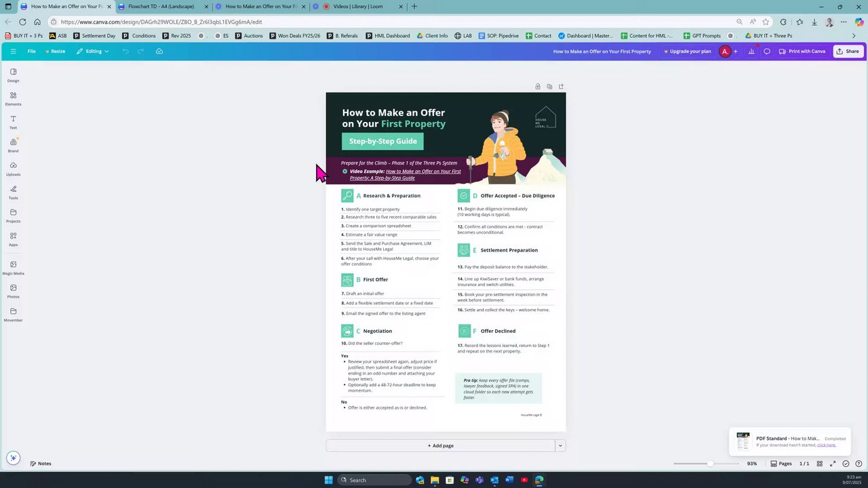Click the Add page button
This screenshot has width=868, height=488.
coord(440,445)
